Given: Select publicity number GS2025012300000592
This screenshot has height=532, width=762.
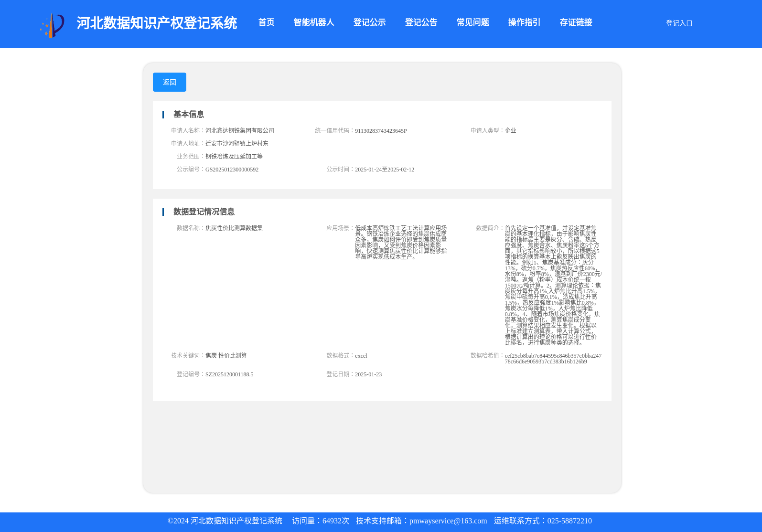Looking at the screenshot, I should (232, 170).
